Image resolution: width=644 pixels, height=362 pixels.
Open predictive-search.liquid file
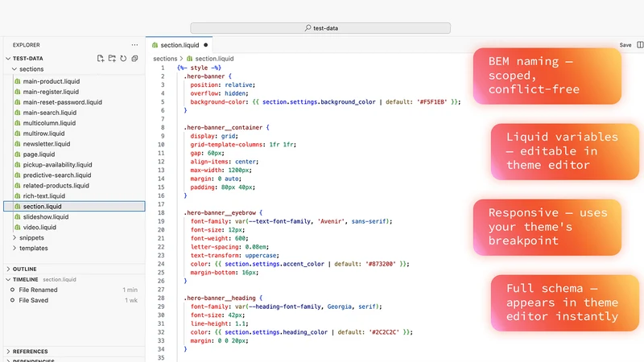pos(57,175)
